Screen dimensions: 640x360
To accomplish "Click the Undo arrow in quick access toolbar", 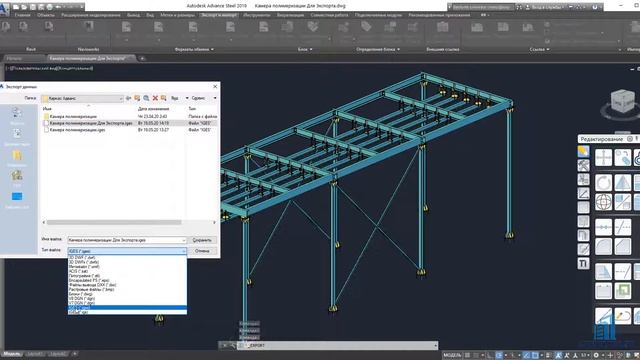I will tap(58, 7).
